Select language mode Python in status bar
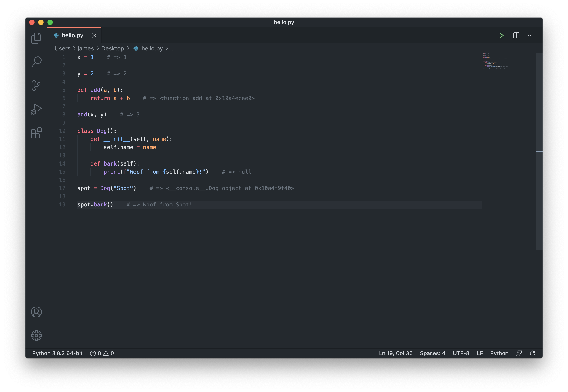This screenshot has width=568, height=392. tap(499, 353)
